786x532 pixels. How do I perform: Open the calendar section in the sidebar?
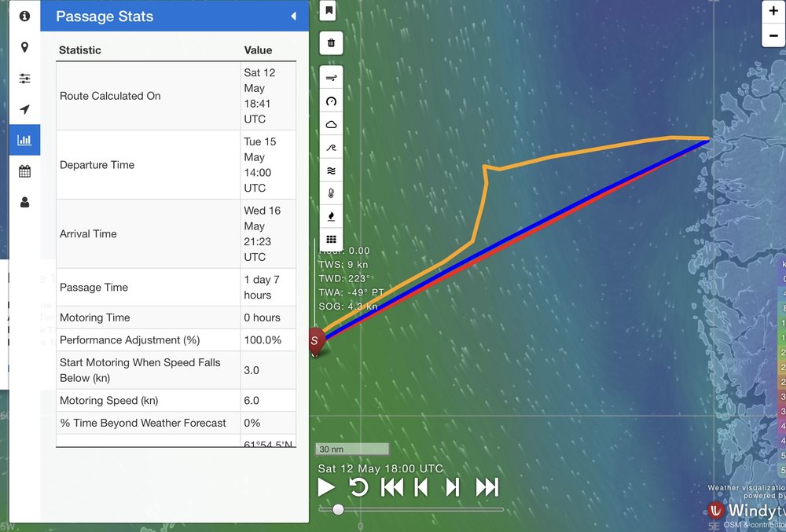[24, 171]
